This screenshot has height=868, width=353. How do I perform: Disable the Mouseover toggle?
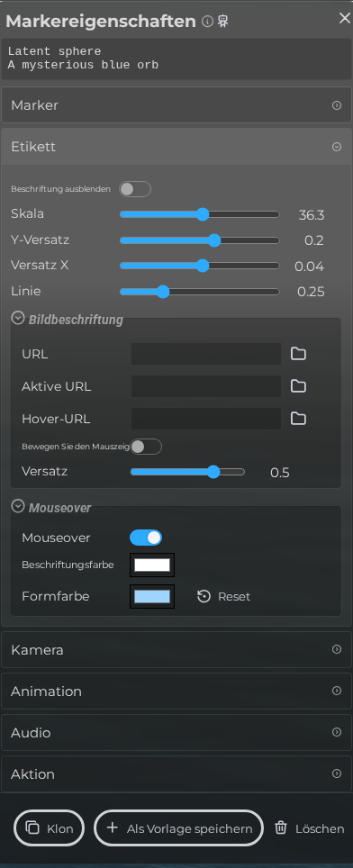(146, 538)
